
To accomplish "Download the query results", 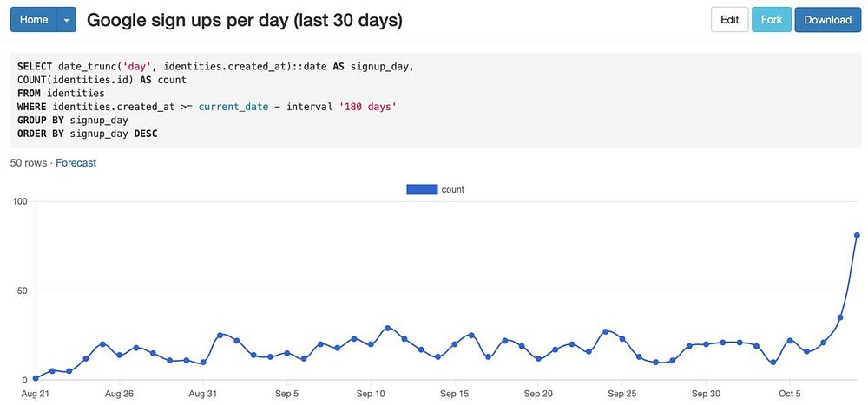I will click(827, 19).
